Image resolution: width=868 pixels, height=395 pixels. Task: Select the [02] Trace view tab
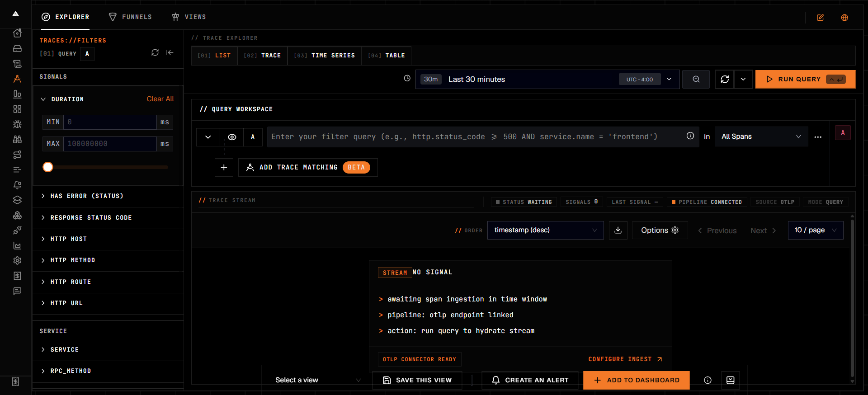tap(262, 56)
